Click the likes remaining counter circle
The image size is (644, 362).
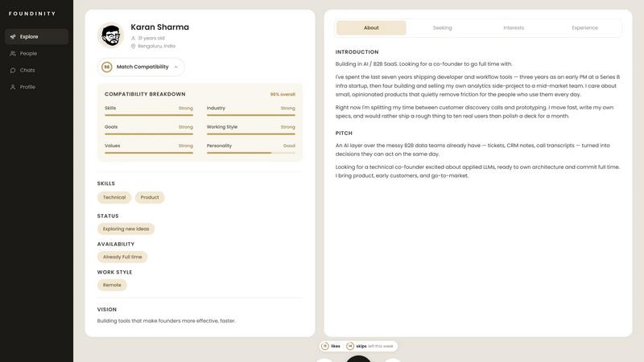(325, 346)
